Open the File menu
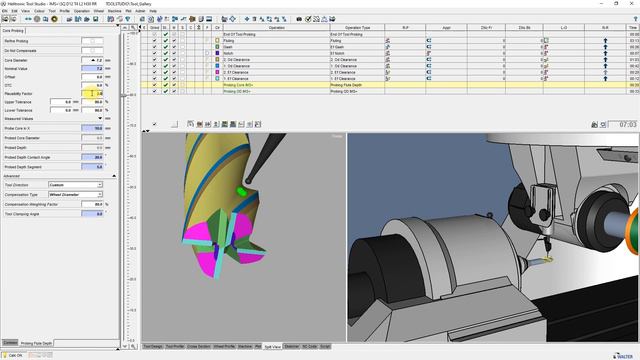 (x=4, y=11)
